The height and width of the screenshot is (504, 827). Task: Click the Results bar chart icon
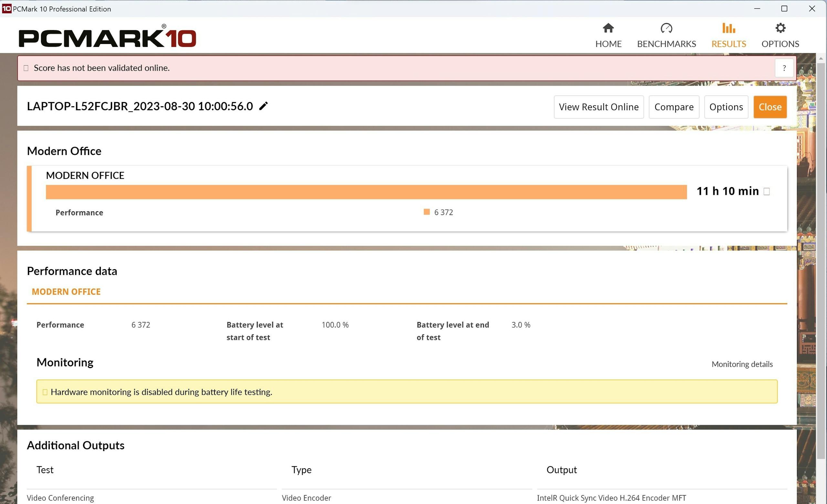tap(728, 28)
